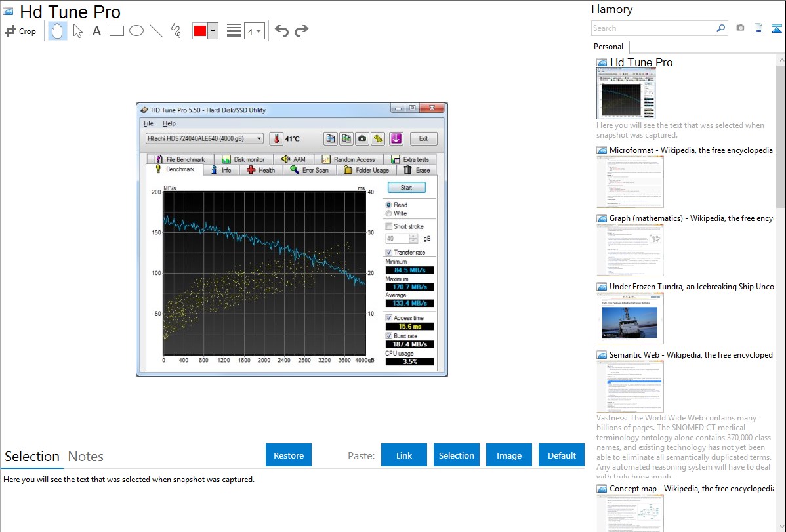The height and width of the screenshot is (532, 786).
Task: Select the straight line tool
Action: click(156, 31)
